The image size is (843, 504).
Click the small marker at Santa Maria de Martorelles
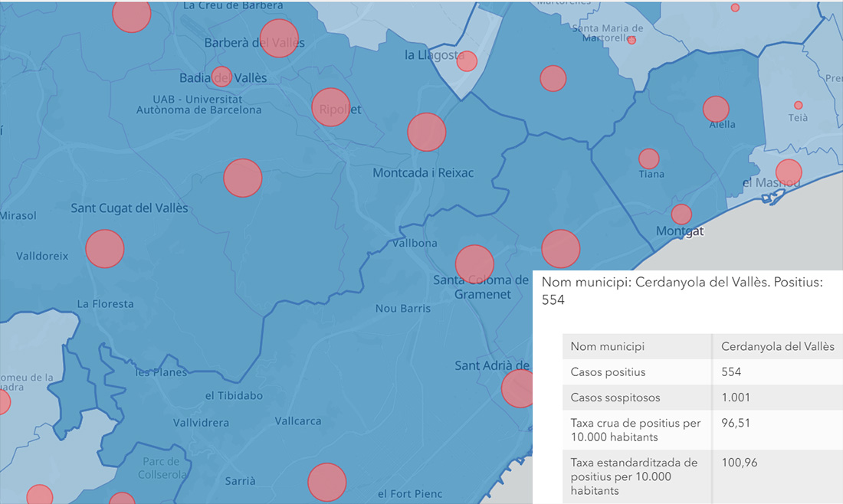coord(631,40)
